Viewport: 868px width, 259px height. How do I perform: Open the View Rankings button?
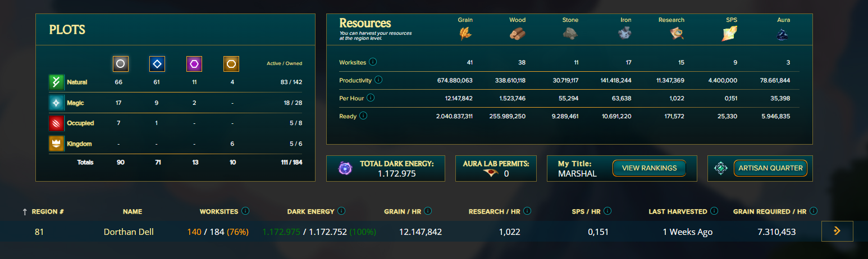[x=649, y=168]
